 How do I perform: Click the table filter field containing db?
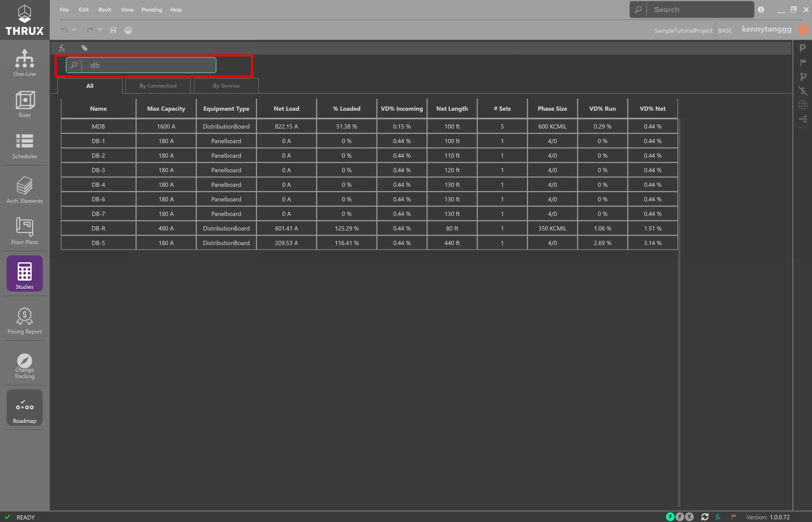coord(141,65)
